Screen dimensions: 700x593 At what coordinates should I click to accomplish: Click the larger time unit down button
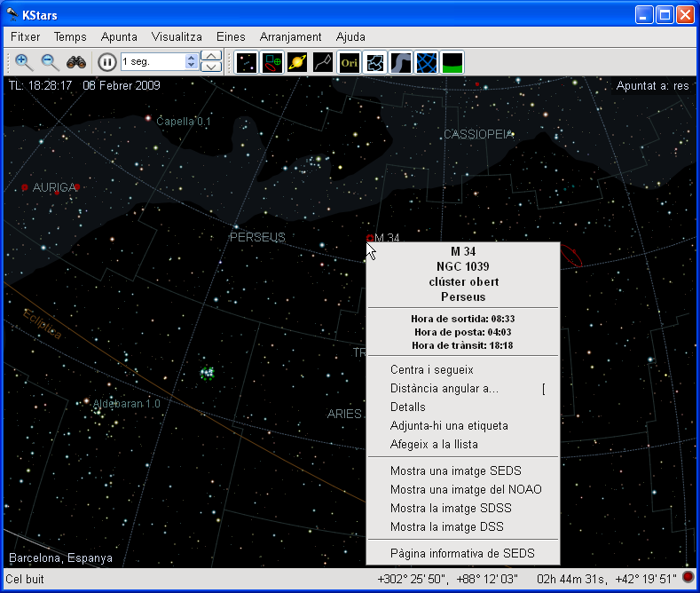click(211, 67)
